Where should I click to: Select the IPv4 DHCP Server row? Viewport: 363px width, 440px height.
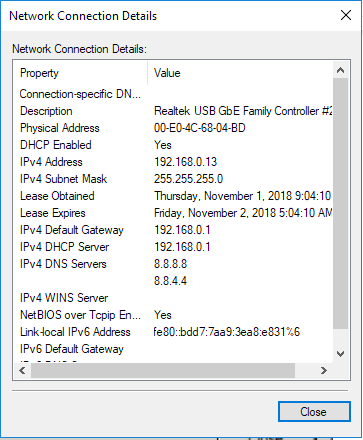173,247
